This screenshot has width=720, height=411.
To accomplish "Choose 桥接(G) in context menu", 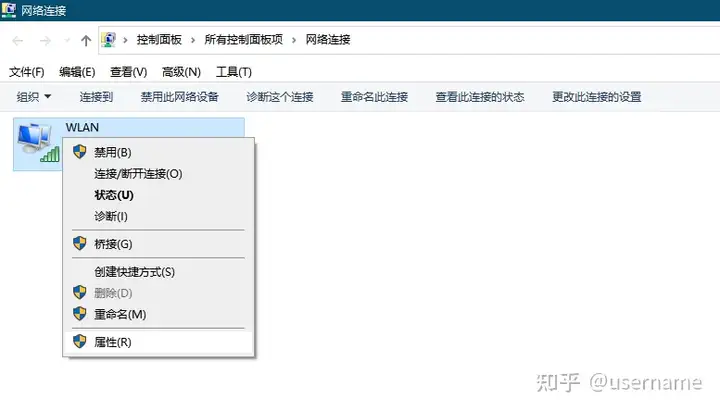I will click(159, 244).
